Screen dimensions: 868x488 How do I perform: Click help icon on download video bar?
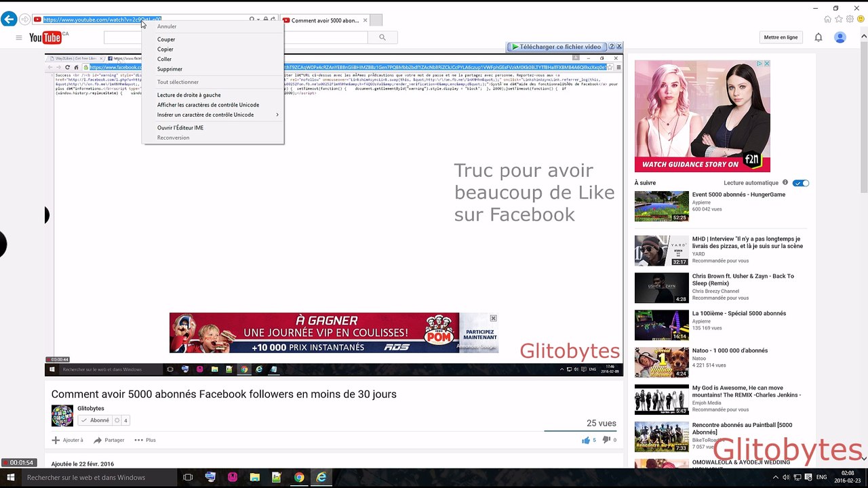point(611,47)
